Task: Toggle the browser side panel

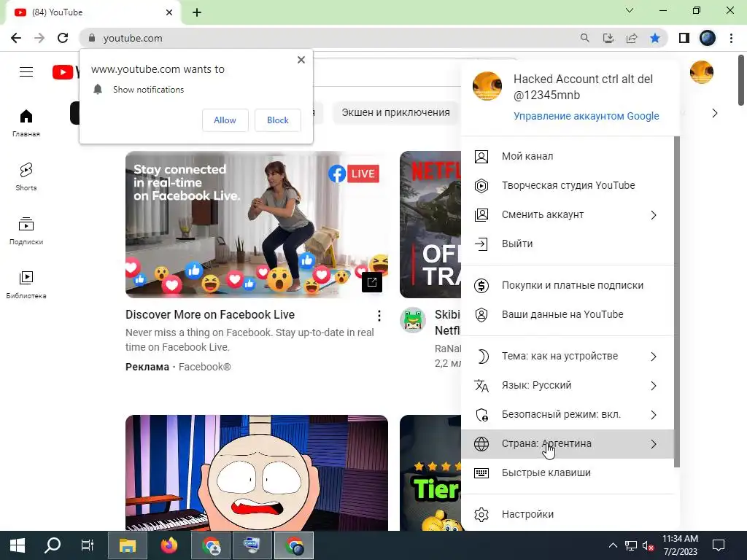Action: pyautogui.click(x=684, y=38)
